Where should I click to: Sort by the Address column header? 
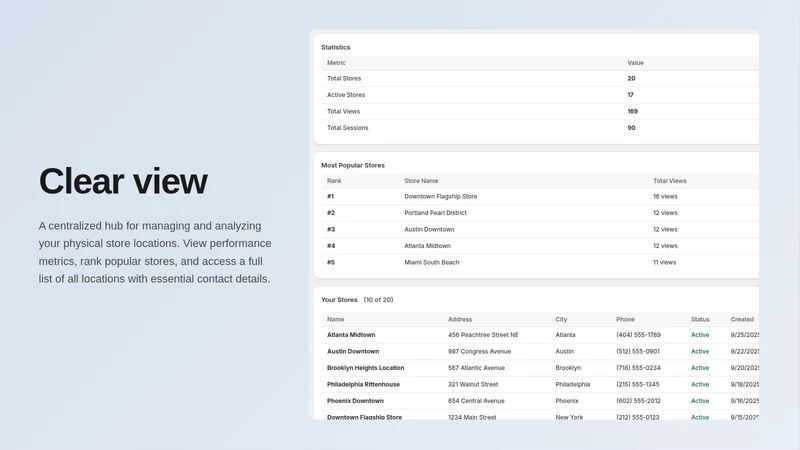tap(460, 319)
